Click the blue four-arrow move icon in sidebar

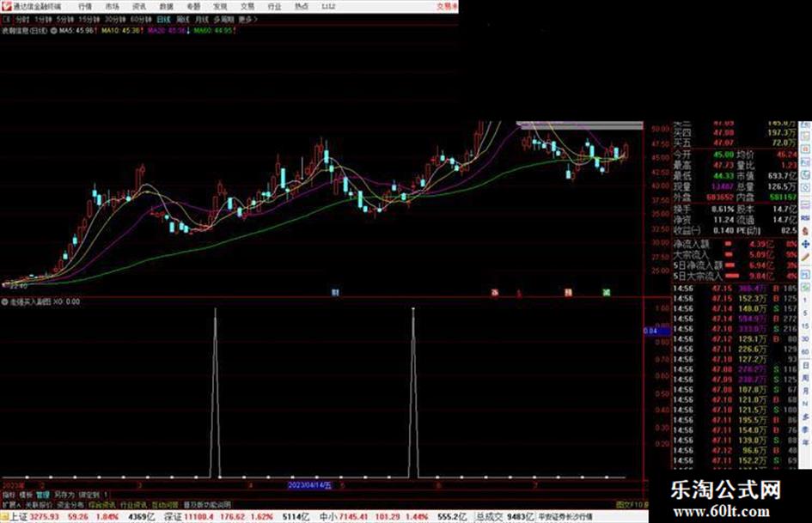point(805,244)
